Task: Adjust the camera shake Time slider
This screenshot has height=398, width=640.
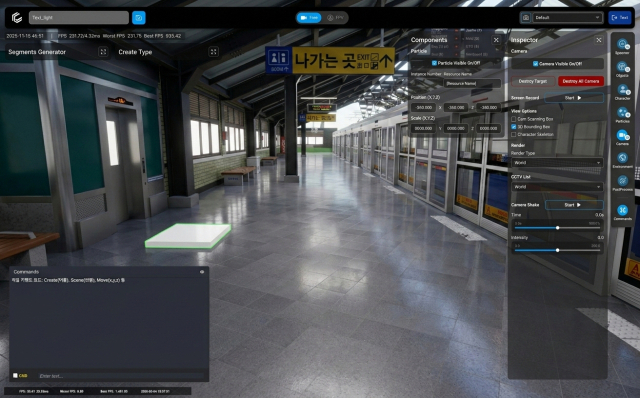Action: click(x=557, y=228)
